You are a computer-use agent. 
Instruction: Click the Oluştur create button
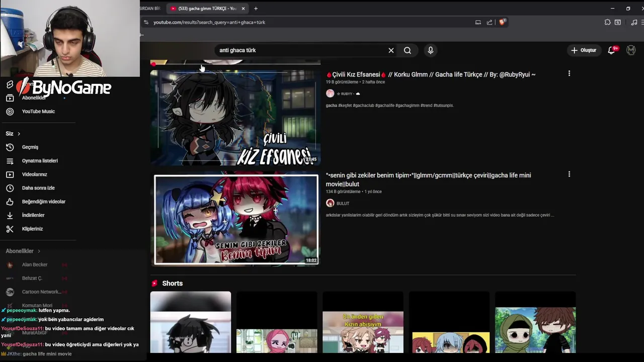(x=584, y=50)
